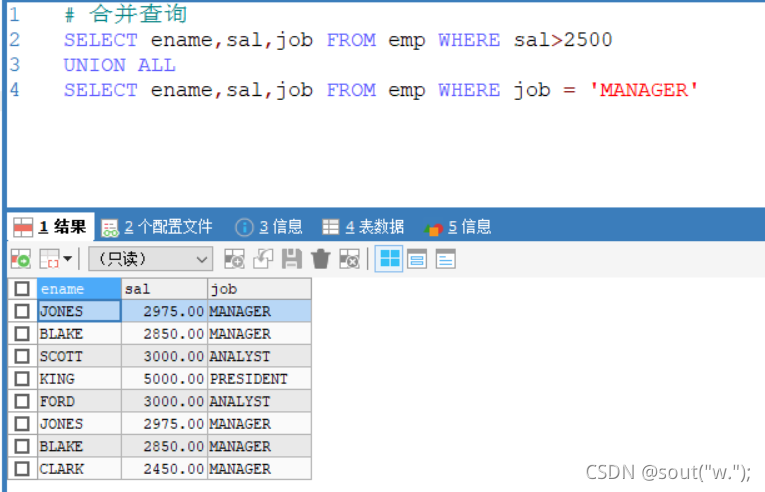This screenshot has height=492, width=765.
Task: Click the duplicate row icon
Action: (263, 259)
